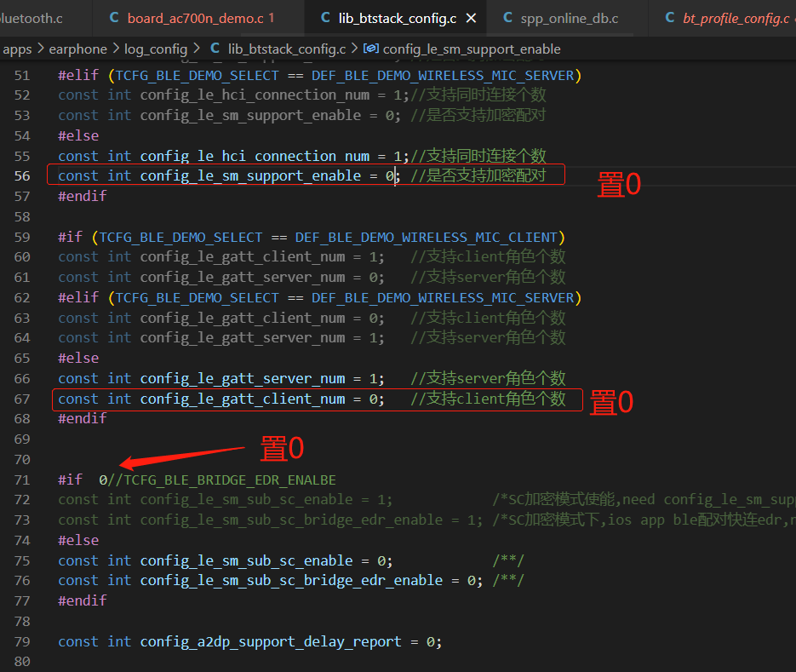Click config_a2dp_support_delay_report on line 79
Viewport: 796px width, 672px height.
271,641
